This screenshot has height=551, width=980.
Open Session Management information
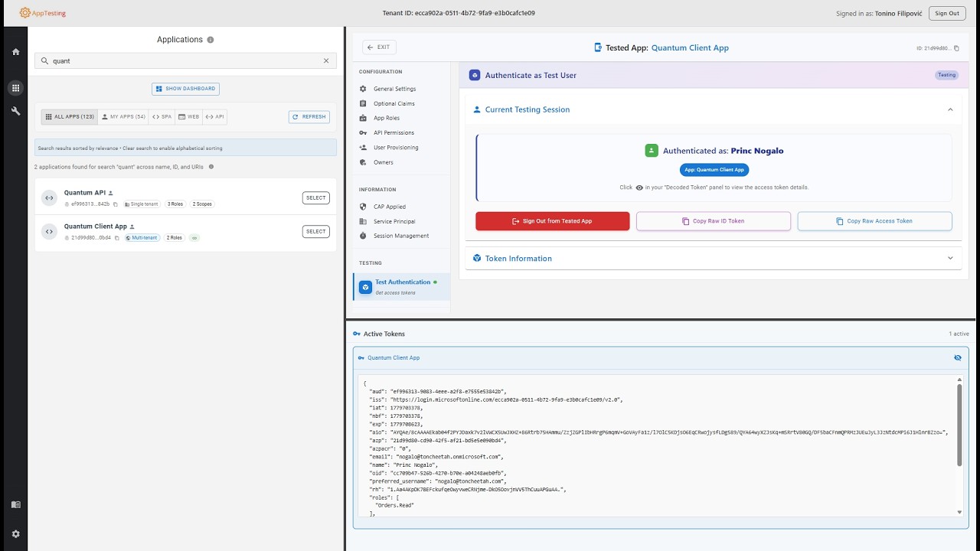[400, 236]
